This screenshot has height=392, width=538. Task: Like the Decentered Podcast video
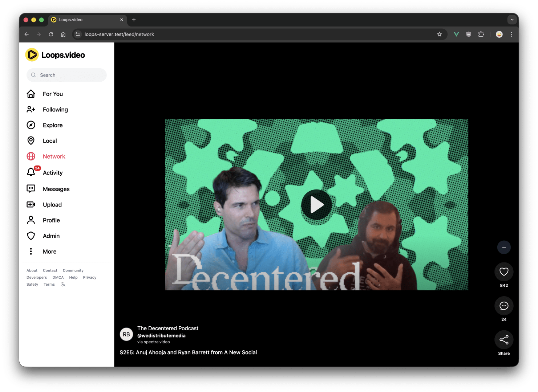pyautogui.click(x=504, y=271)
